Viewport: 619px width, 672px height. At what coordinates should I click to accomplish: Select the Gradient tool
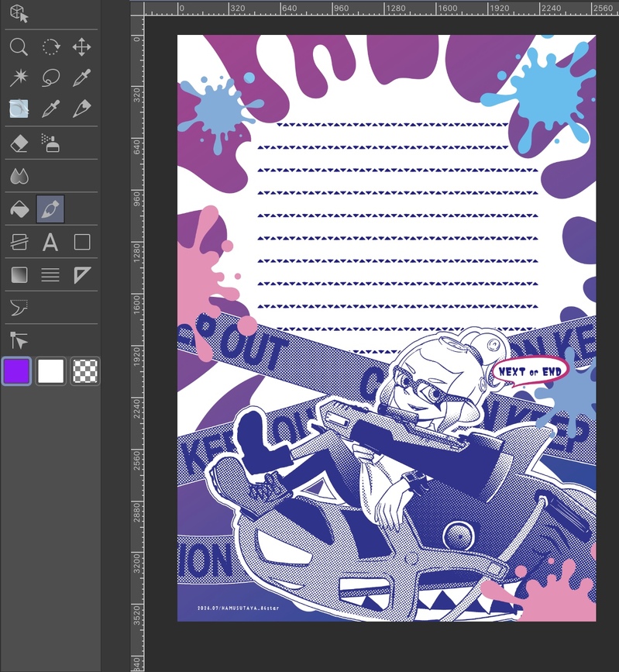(19, 274)
